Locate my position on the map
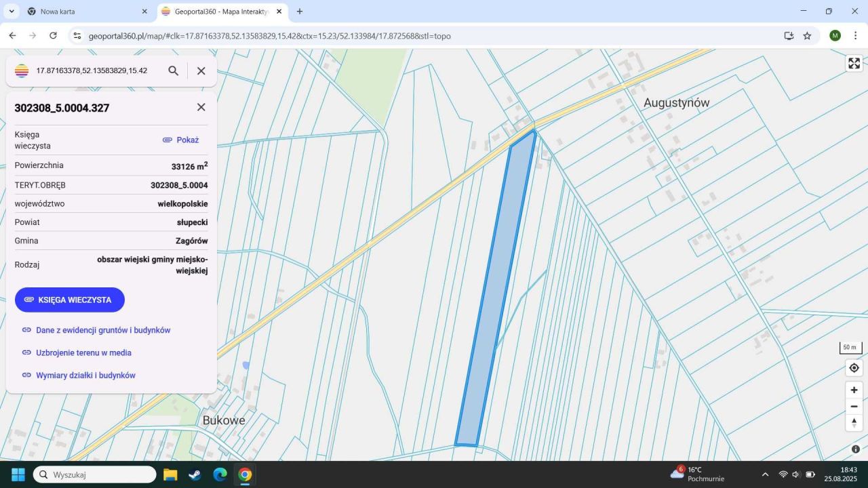This screenshot has height=488, width=868. tap(854, 368)
